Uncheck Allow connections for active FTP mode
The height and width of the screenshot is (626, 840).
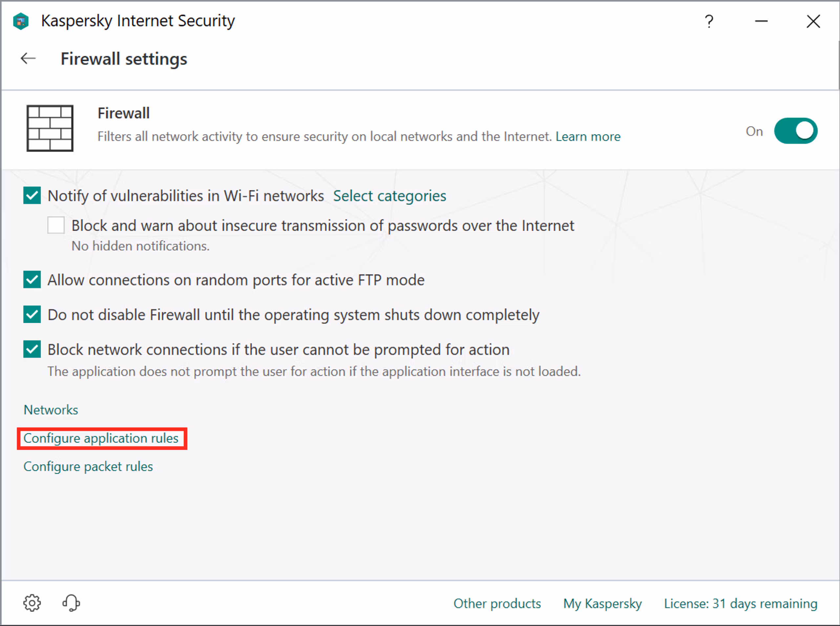(x=32, y=280)
